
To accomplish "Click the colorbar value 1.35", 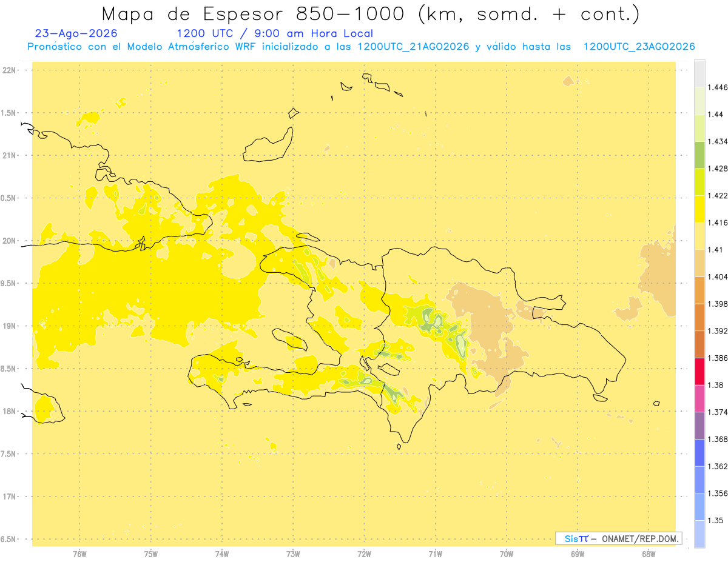I will [715, 520].
